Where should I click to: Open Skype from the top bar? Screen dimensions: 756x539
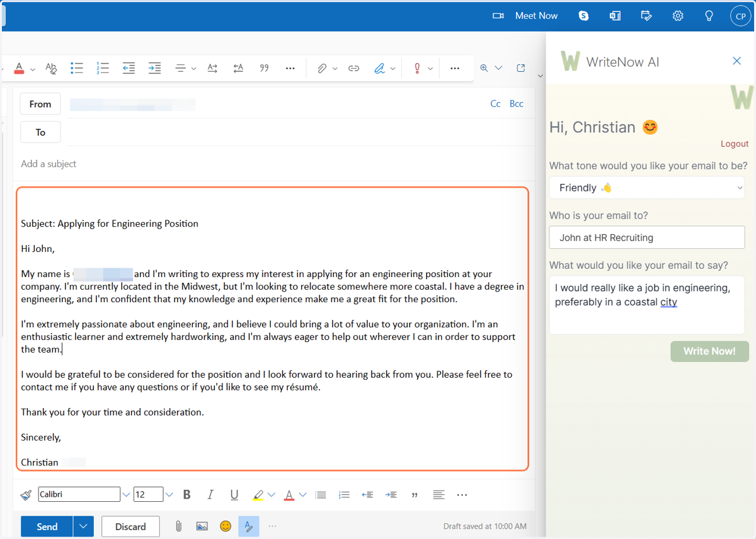[583, 16]
